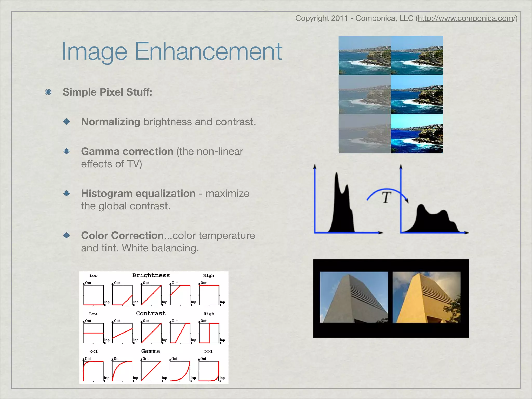
Task: Click the bullet icon beside Normalizing
Action: (66, 122)
